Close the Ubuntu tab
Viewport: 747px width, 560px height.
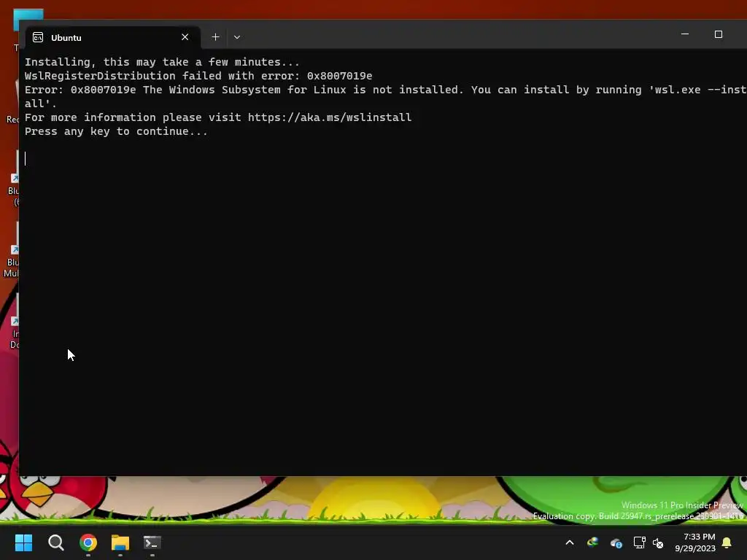(185, 37)
